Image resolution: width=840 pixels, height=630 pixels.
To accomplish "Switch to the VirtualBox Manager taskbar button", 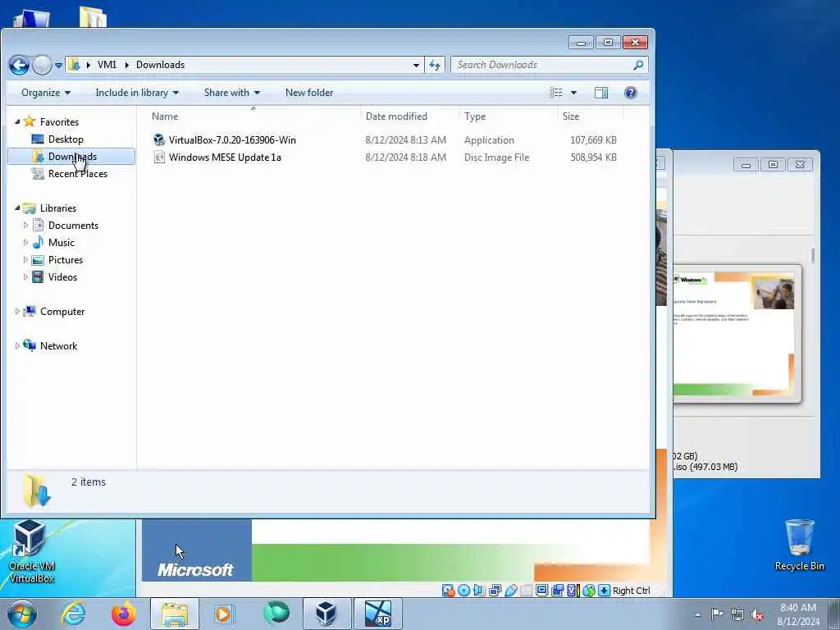I will pyautogui.click(x=326, y=614).
